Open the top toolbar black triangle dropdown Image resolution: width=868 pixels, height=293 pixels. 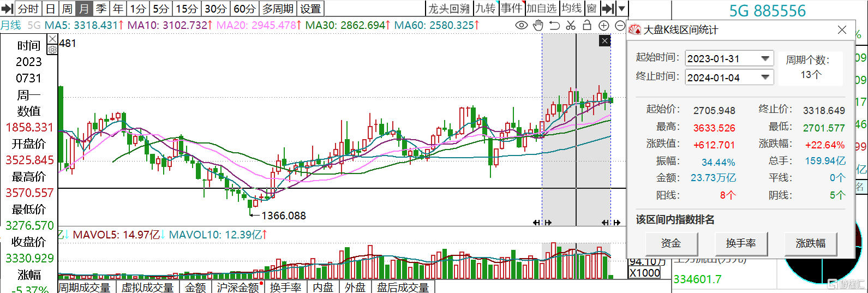click(621, 8)
